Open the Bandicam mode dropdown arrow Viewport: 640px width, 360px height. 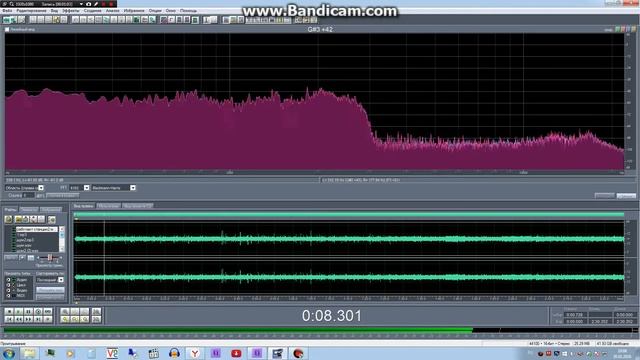pos(82,4)
